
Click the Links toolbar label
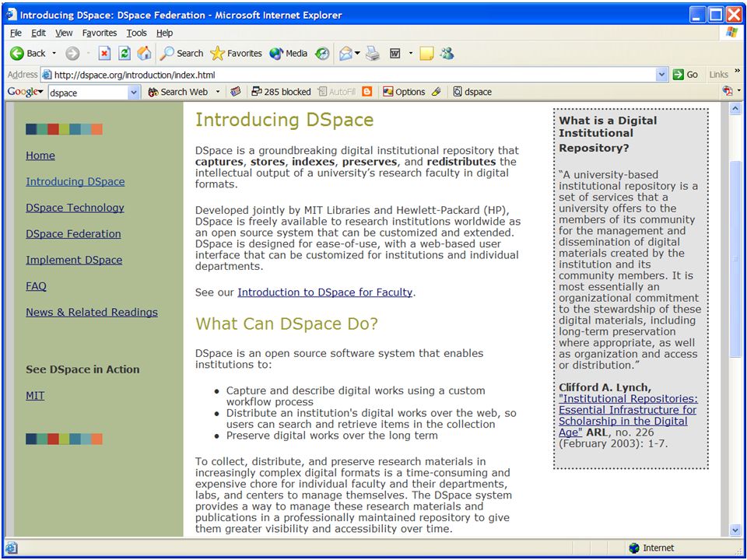tap(718, 75)
